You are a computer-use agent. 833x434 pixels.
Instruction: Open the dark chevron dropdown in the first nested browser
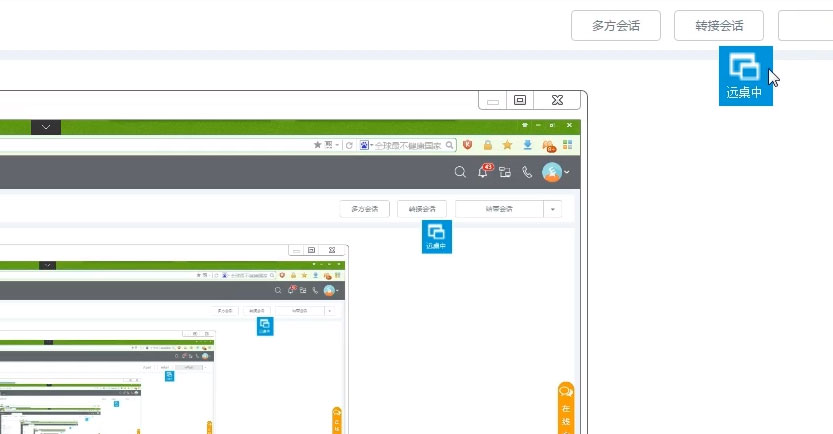point(46,127)
